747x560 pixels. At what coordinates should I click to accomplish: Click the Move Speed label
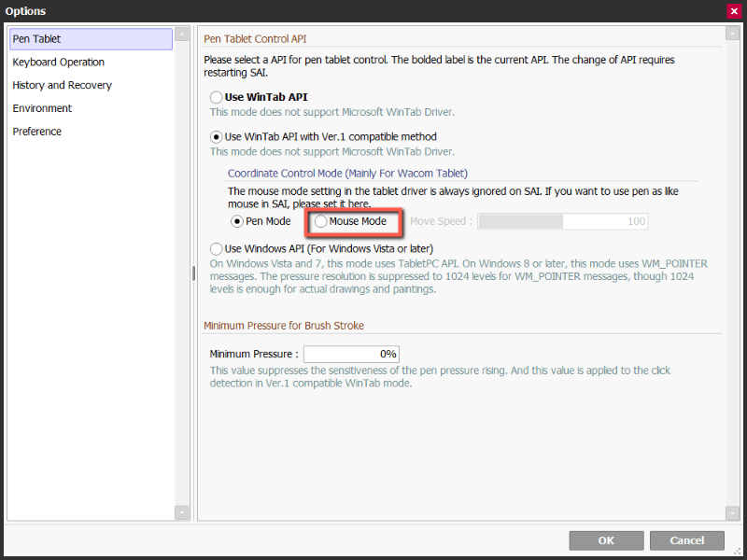pyautogui.click(x=441, y=221)
